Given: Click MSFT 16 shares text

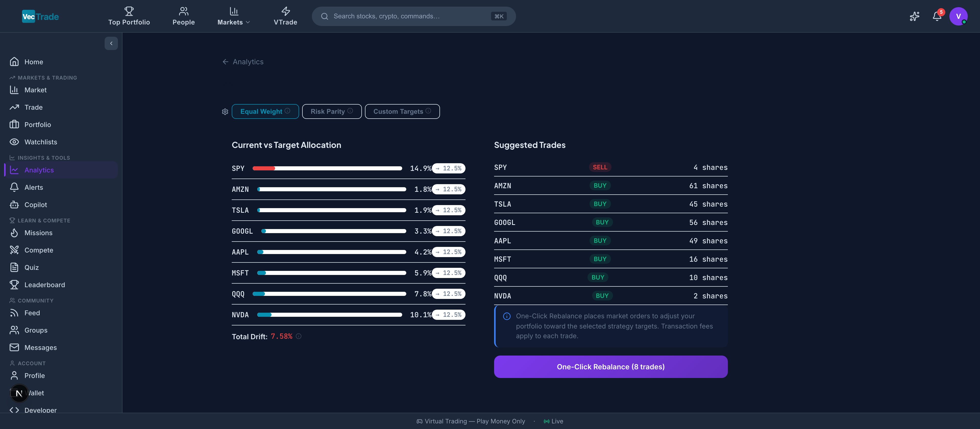Looking at the screenshot, I should click(708, 259).
